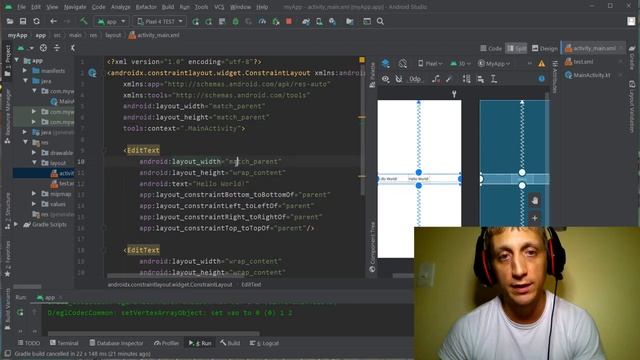This screenshot has width=640, height=360.
Task: Open the VCS menu
Action: pos(219,7)
